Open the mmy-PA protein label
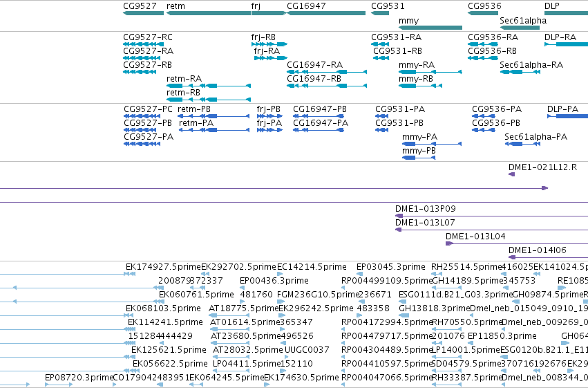The image size is (588, 388). (419, 137)
